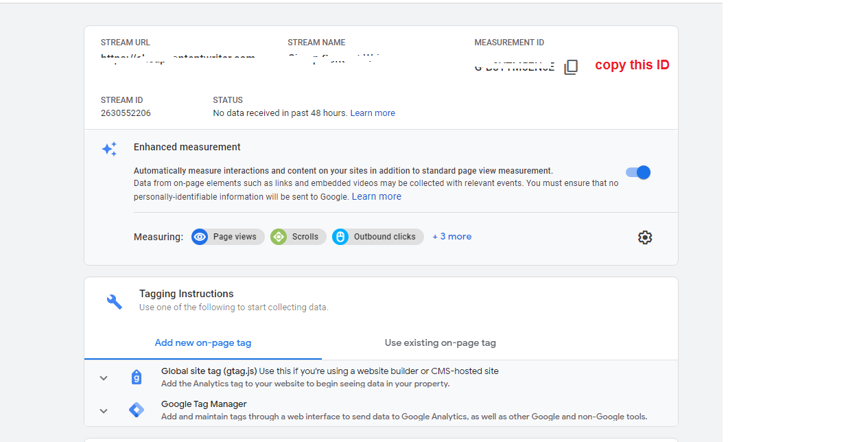Click the 'Measuring:' label
868x442 pixels.
pos(159,237)
